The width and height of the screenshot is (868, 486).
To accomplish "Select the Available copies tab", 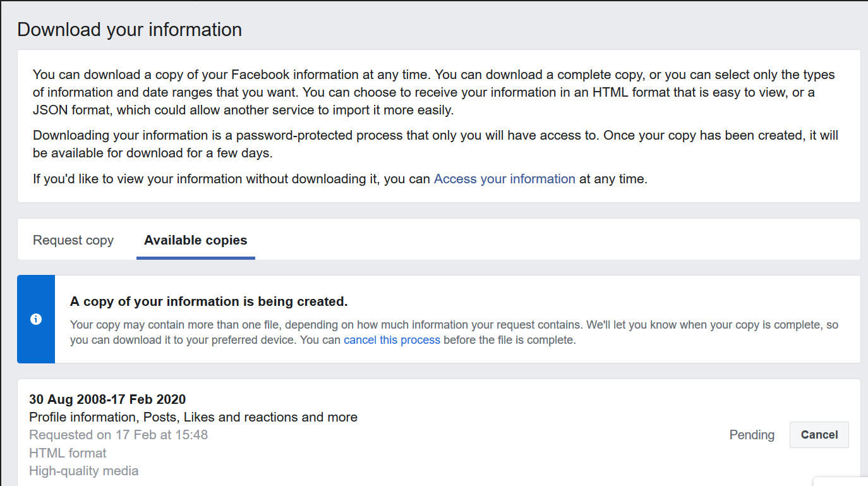I will [x=196, y=240].
